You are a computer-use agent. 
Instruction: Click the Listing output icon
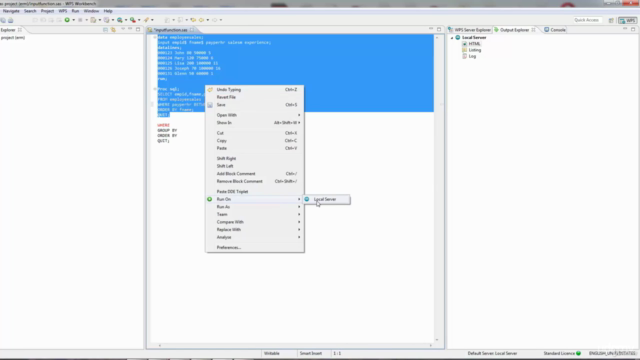pyautogui.click(x=464, y=50)
